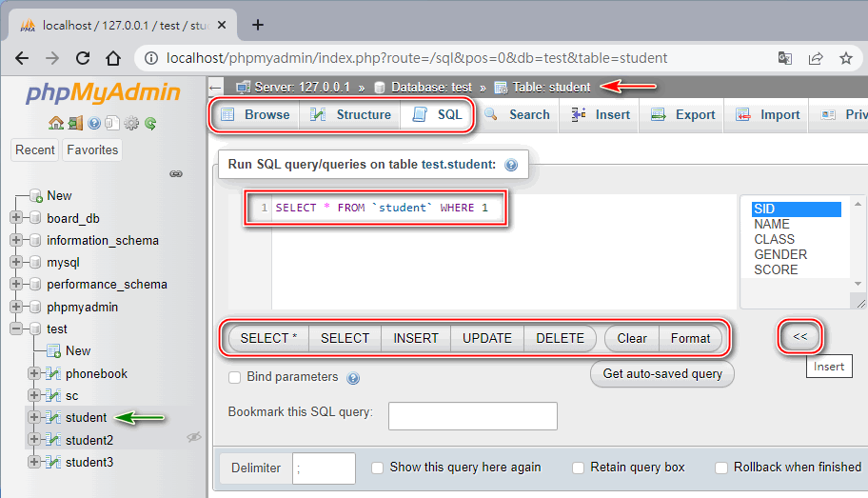Open phpMyAdmin documentation help icon

[x=94, y=123]
